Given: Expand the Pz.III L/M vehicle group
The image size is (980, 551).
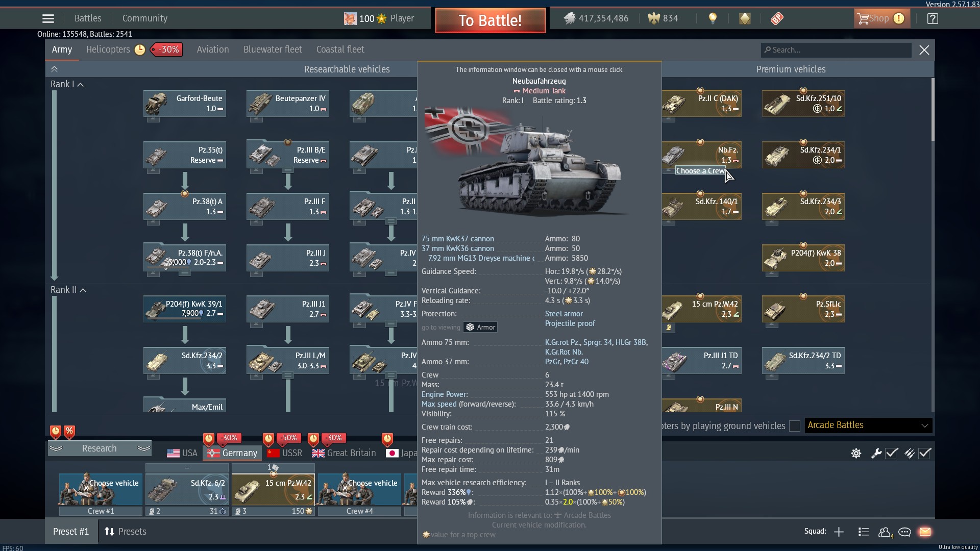Looking at the screenshot, I should 288,375.
